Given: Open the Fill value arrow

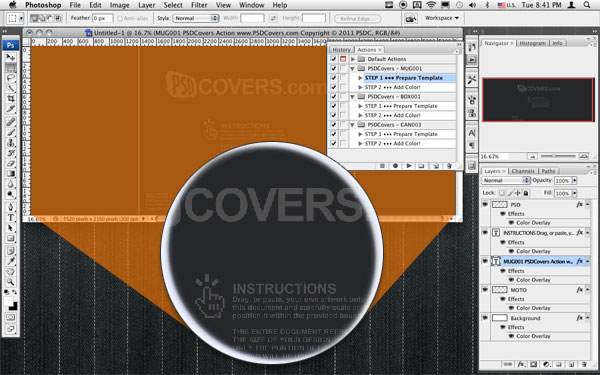Looking at the screenshot, I should [x=574, y=193].
